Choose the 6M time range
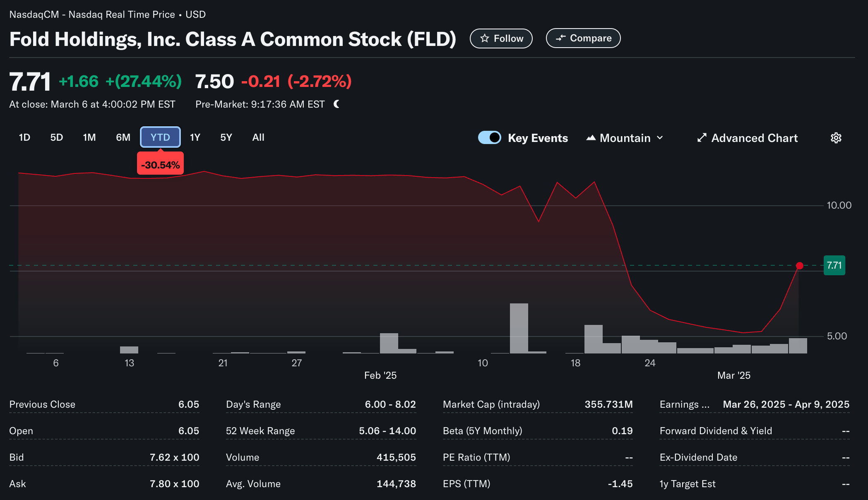This screenshot has width=868, height=500. tap(123, 137)
